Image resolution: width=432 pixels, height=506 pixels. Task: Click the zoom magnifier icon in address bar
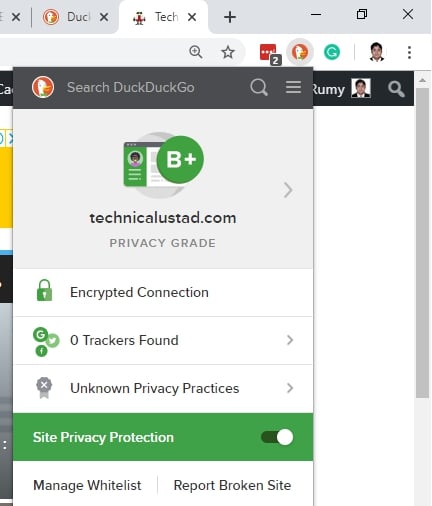coord(196,52)
